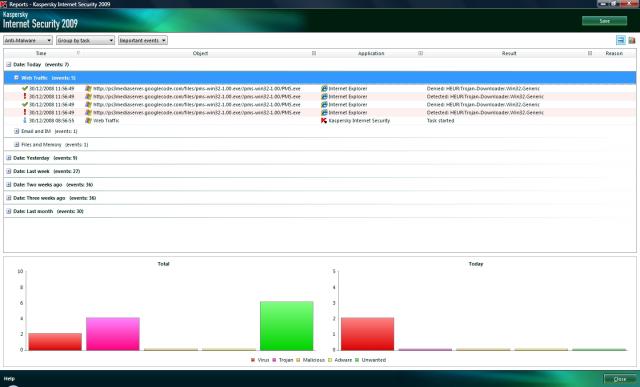Click URL object icon in second Detected row
The height and width of the screenshot is (387, 640).
coord(88,112)
